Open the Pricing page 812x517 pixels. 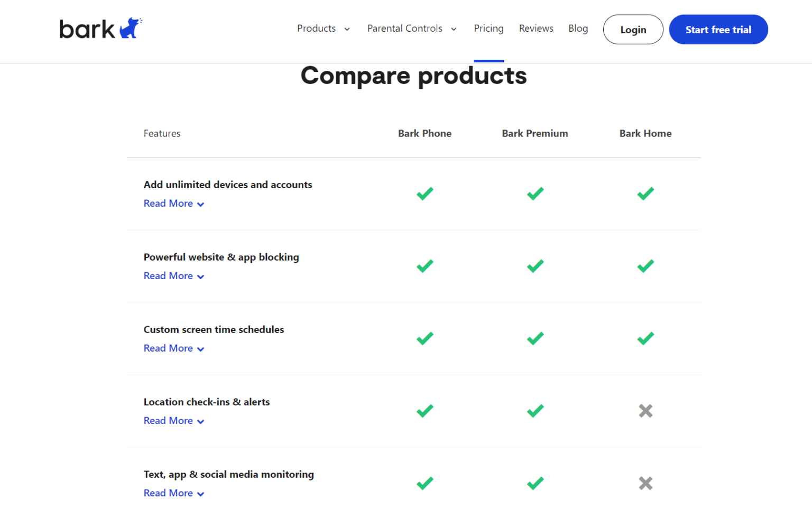[x=488, y=29]
